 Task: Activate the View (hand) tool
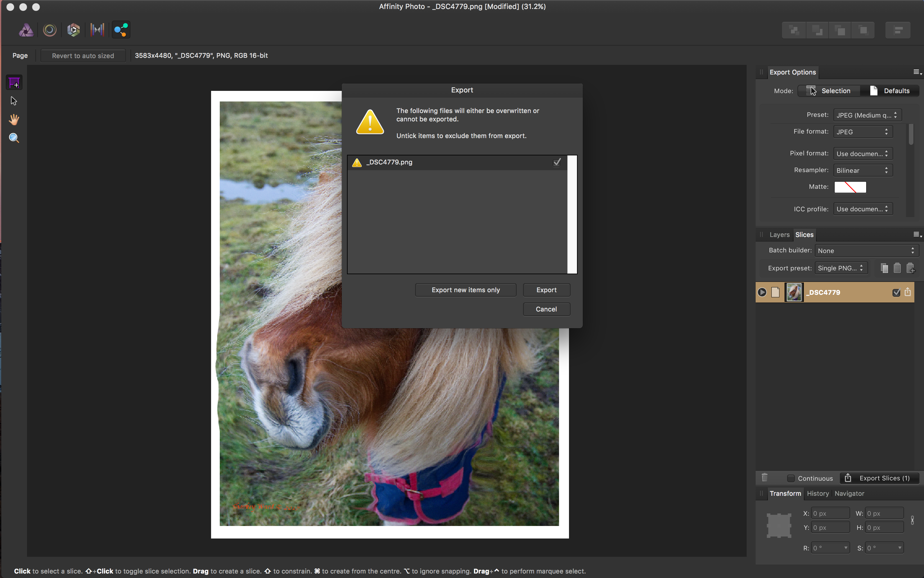[14, 120]
